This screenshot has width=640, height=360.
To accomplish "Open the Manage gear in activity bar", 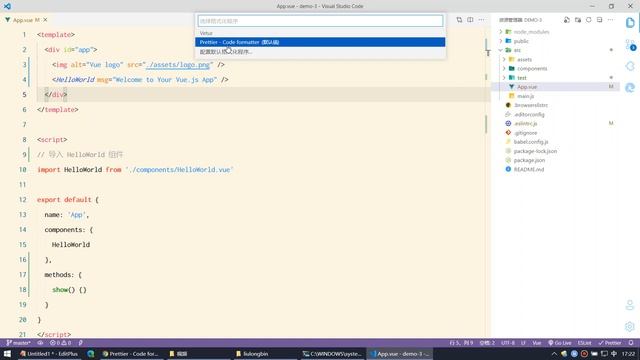I will pos(630,326).
